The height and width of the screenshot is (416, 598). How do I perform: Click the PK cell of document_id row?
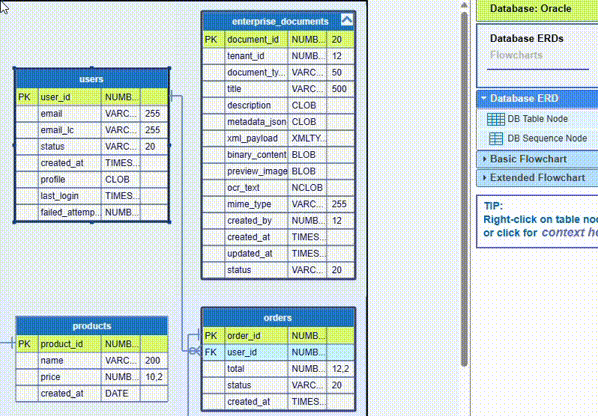(214, 40)
